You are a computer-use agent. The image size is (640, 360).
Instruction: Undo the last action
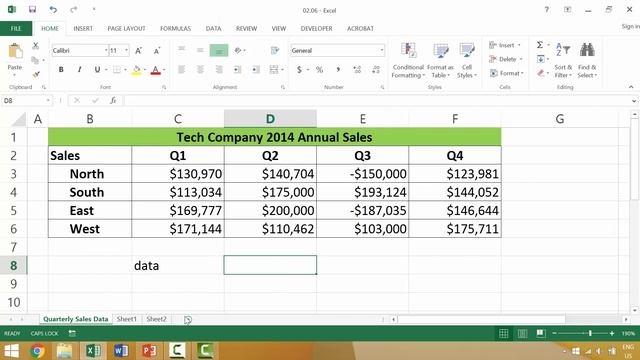[x=53, y=9]
